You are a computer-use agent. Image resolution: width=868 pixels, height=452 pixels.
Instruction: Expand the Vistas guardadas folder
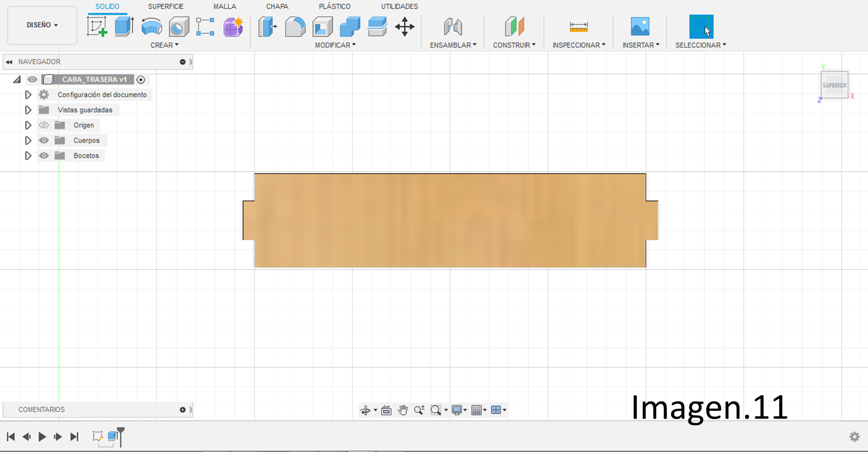28,110
